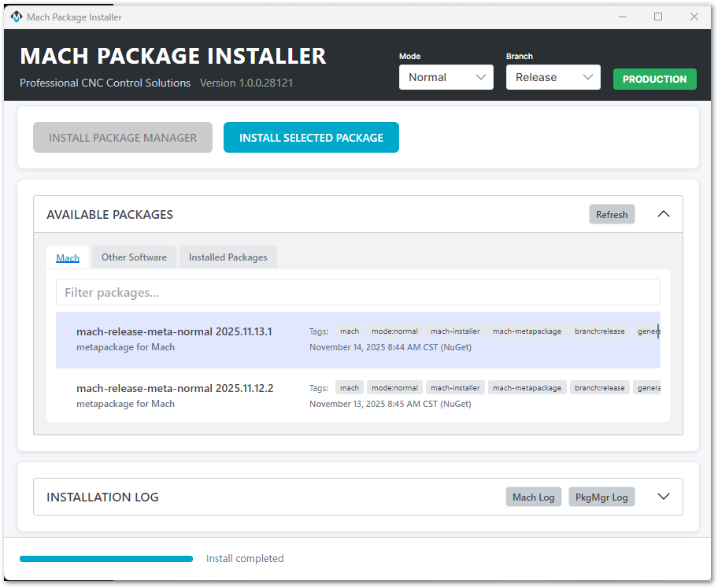Viewport: 718px width, 588px height.
Task: Refresh the available packages list
Action: (x=612, y=214)
